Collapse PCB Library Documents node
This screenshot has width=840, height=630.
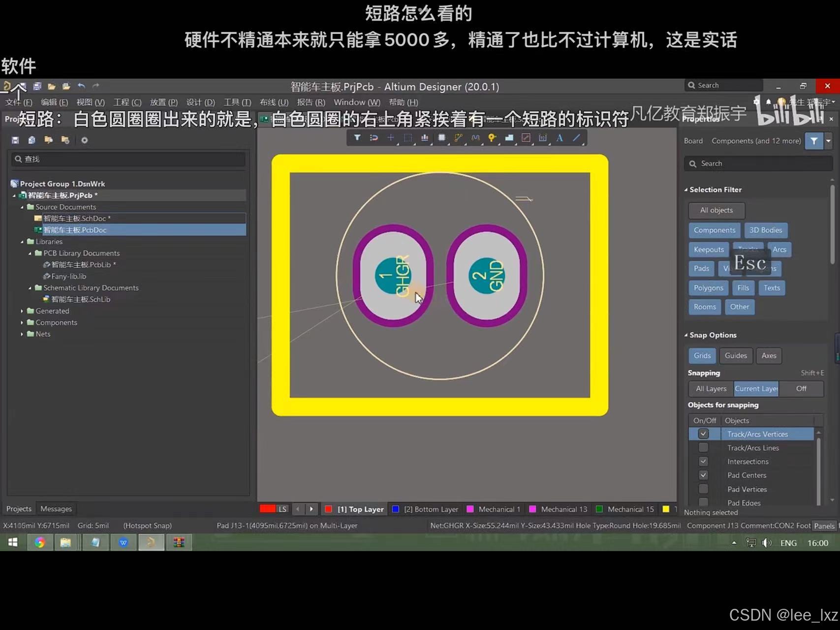[x=30, y=253]
